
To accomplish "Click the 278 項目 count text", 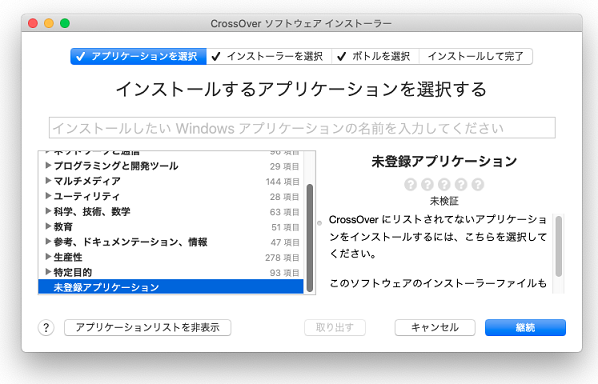I will pos(282,258).
